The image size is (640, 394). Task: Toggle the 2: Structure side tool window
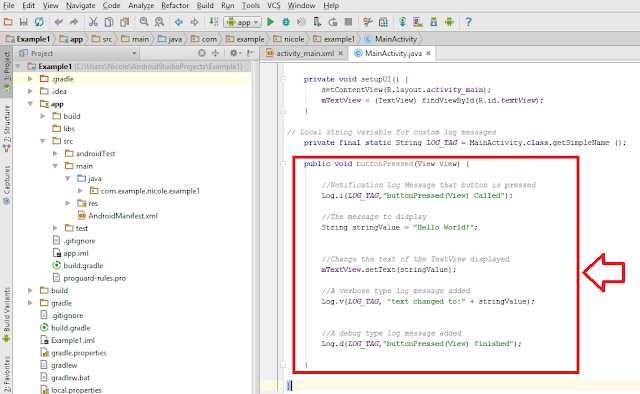(7, 129)
